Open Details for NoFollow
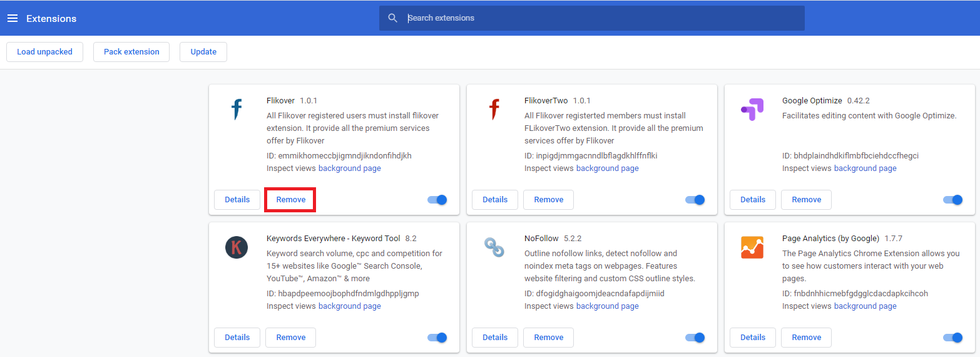This screenshot has height=357, width=980. click(x=495, y=338)
